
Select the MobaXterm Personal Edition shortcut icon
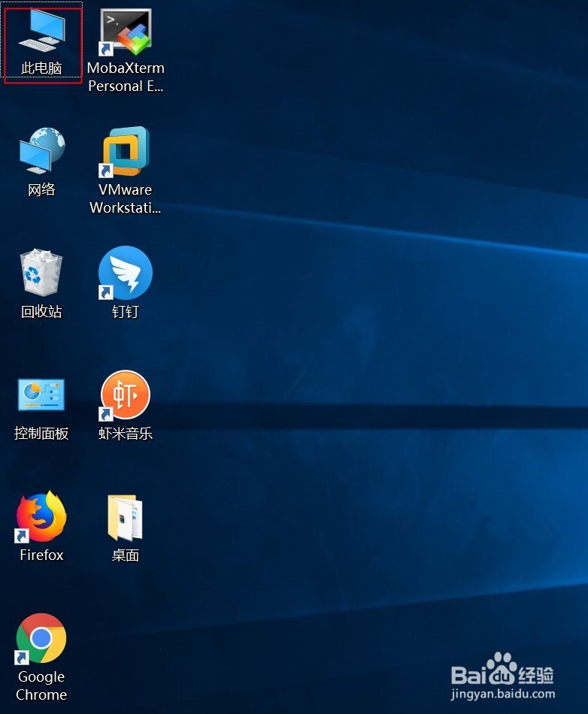[126, 31]
